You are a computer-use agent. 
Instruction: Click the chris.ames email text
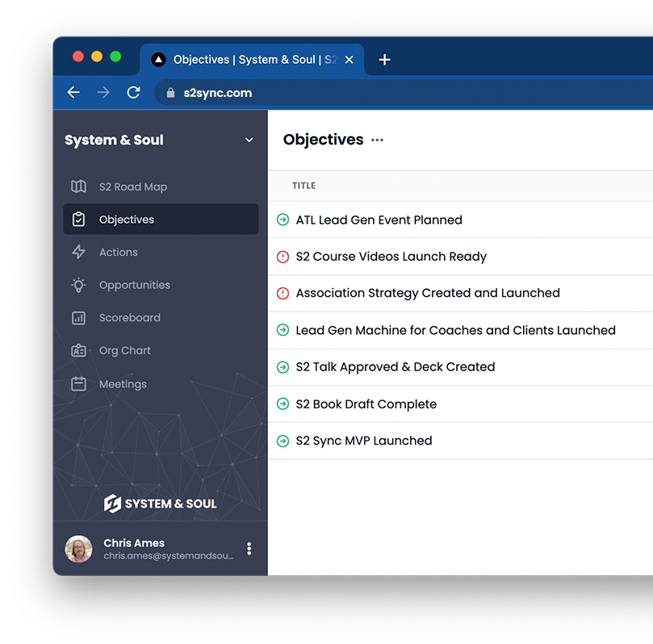pyautogui.click(x=168, y=556)
